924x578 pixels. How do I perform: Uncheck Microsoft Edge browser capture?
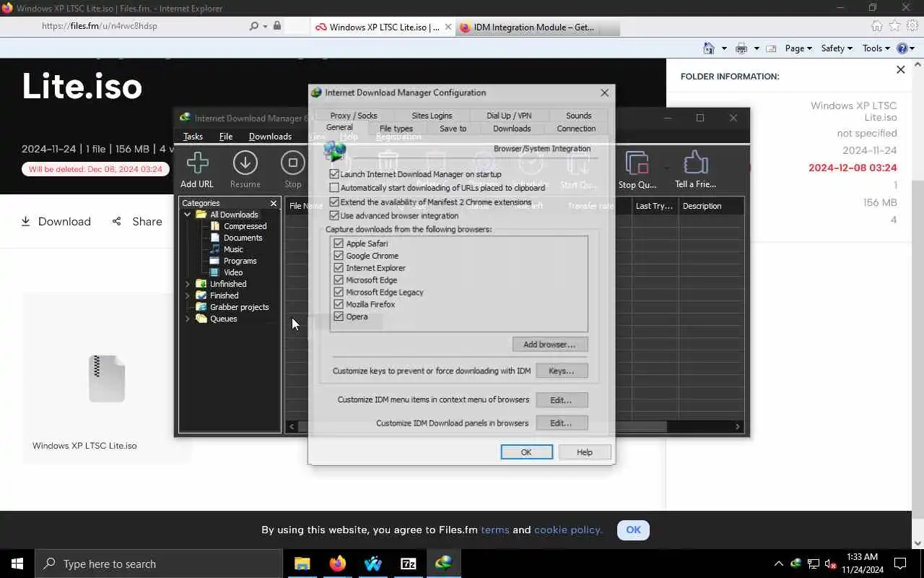[339, 280]
